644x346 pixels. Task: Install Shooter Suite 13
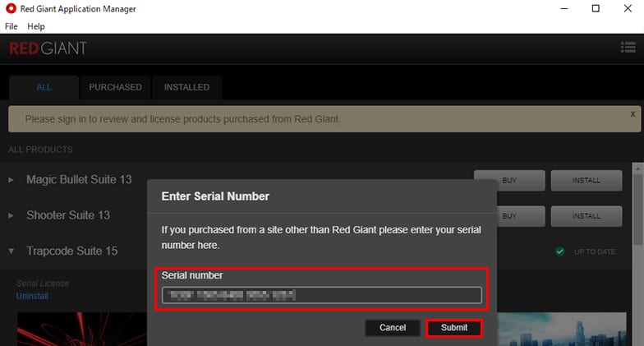[586, 216]
